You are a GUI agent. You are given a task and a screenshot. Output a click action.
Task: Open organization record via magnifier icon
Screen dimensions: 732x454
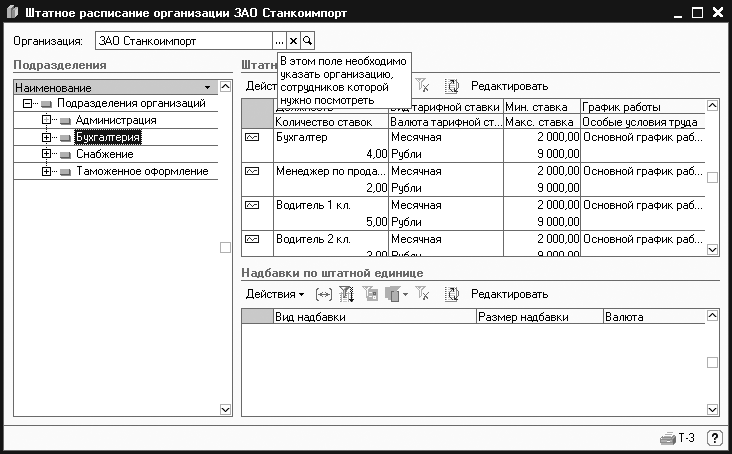click(x=307, y=41)
